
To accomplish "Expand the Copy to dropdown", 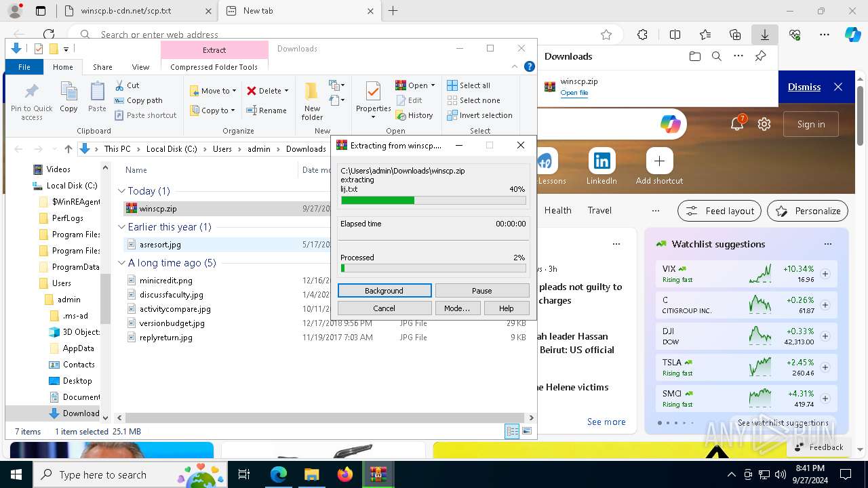I will click(x=233, y=110).
